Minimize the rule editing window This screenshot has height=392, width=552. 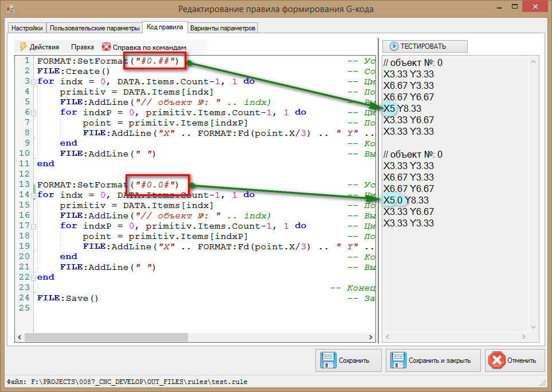499,7
